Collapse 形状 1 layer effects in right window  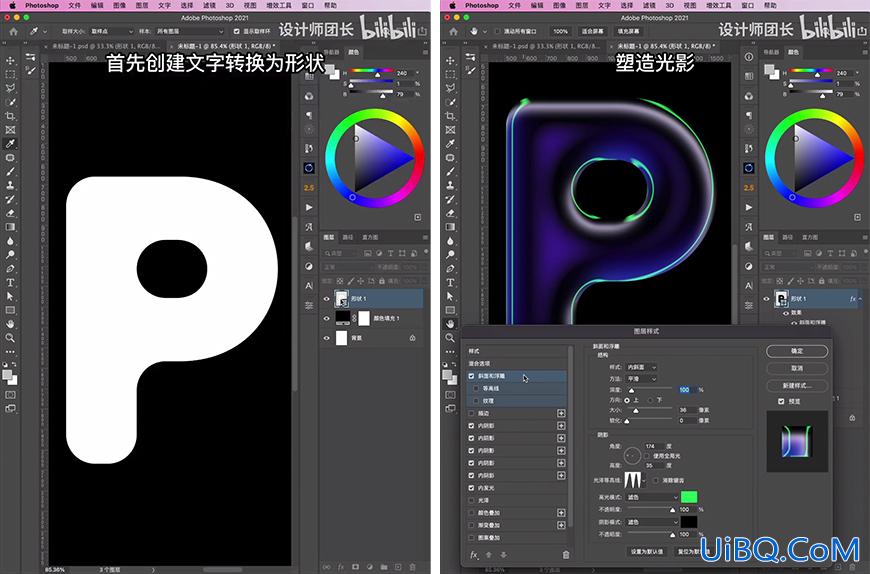click(x=861, y=299)
